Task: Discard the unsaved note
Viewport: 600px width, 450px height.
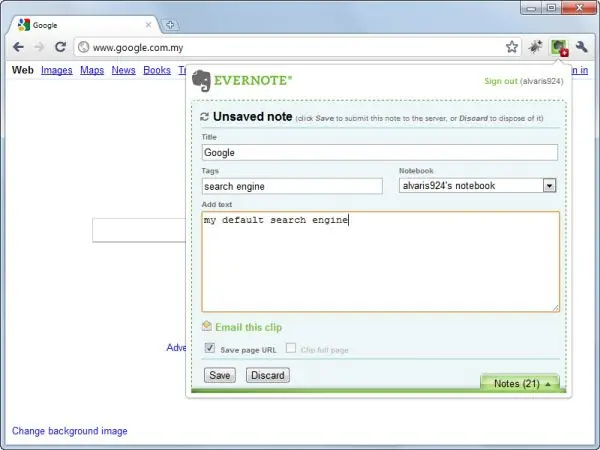Action: [267, 375]
